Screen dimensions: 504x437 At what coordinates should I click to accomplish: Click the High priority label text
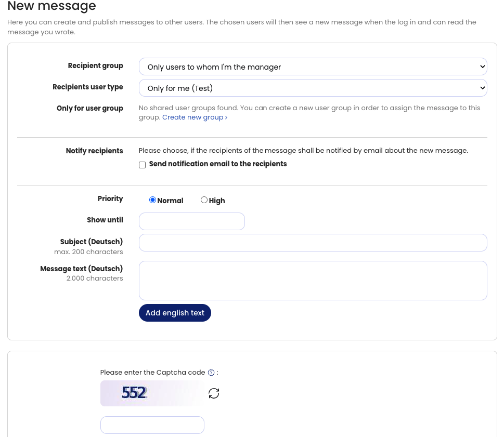217,201
